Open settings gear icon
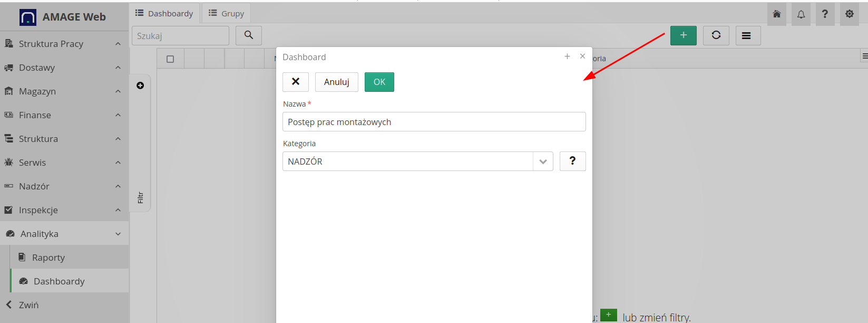The width and height of the screenshot is (868, 323). coord(849,14)
